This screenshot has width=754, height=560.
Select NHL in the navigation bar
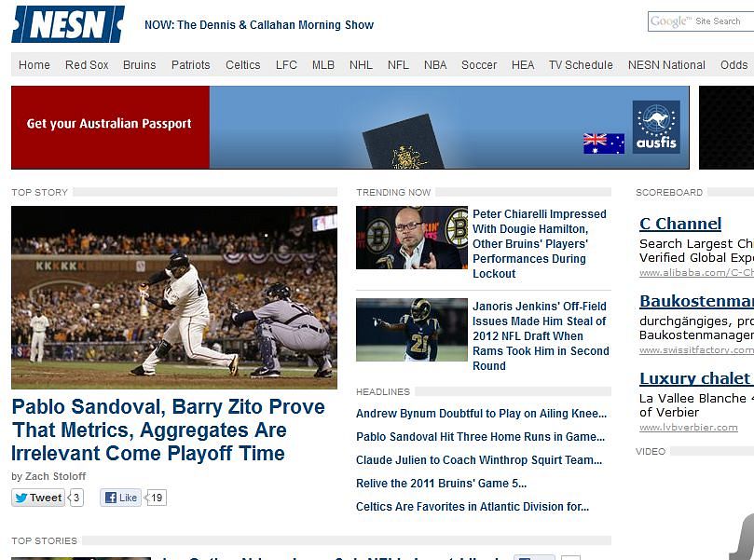361,65
